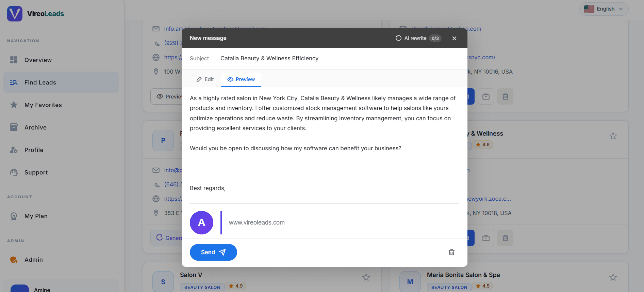Click the Support headset icon
The image size is (644, 292).
tap(14, 172)
